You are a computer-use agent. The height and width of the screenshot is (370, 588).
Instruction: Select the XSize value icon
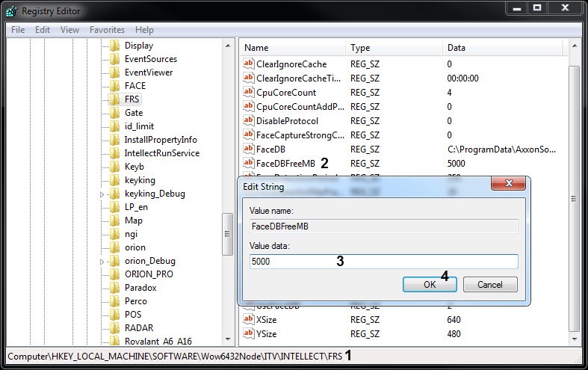point(250,319)
